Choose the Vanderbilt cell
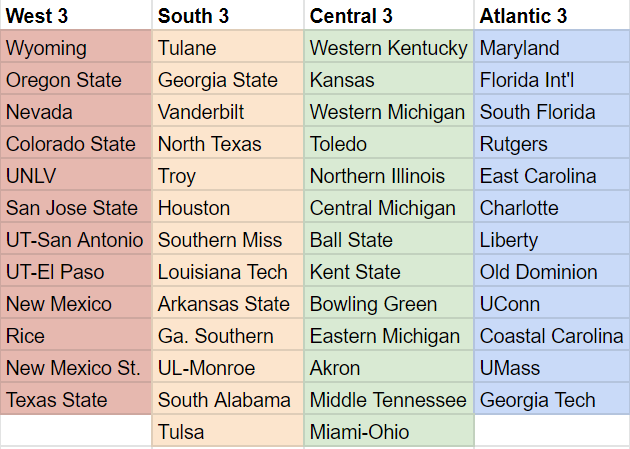Screen dimensions: 630x449 [228, 110]
